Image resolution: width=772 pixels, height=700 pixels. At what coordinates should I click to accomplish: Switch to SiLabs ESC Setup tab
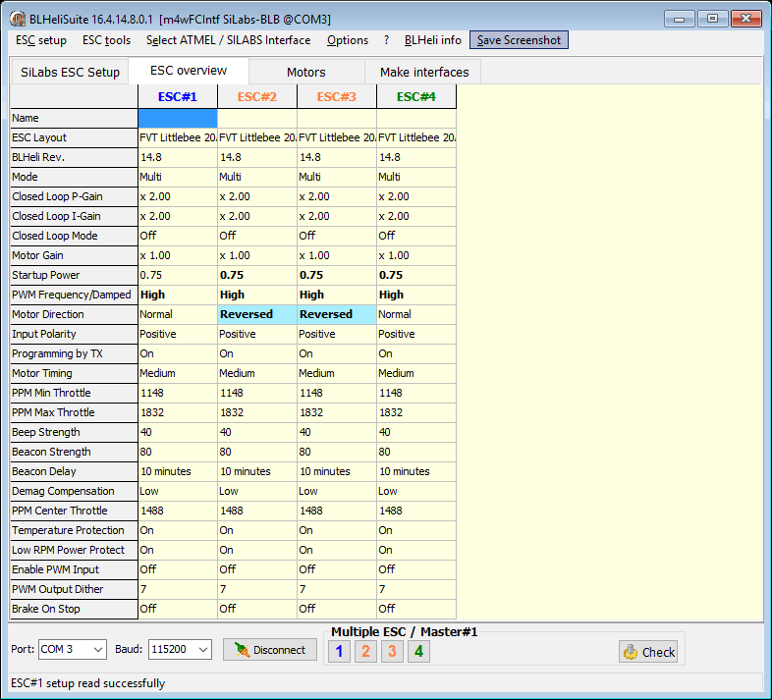point(70,72)
